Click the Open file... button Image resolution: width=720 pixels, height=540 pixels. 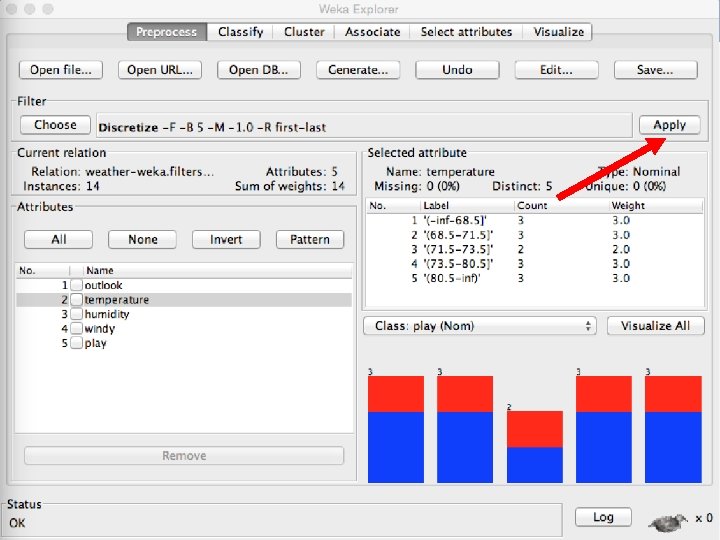point(61,70)
